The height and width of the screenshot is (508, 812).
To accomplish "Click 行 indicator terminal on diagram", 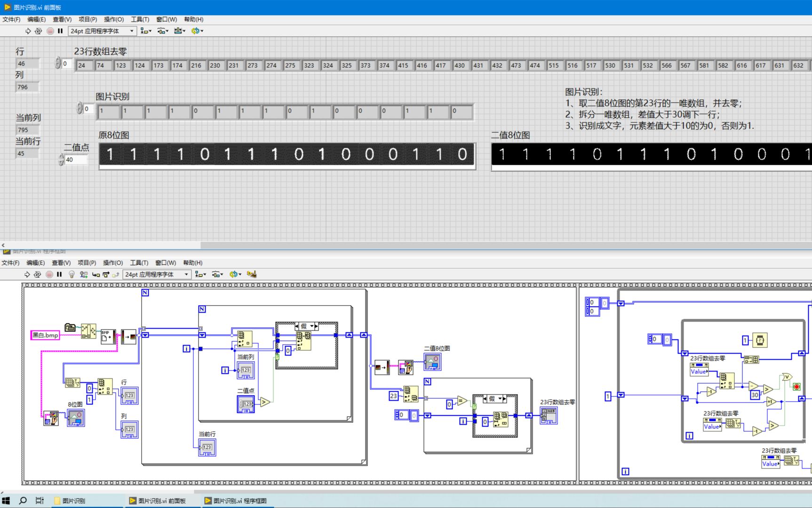I will pyautogui.click(x=129, y=395).
